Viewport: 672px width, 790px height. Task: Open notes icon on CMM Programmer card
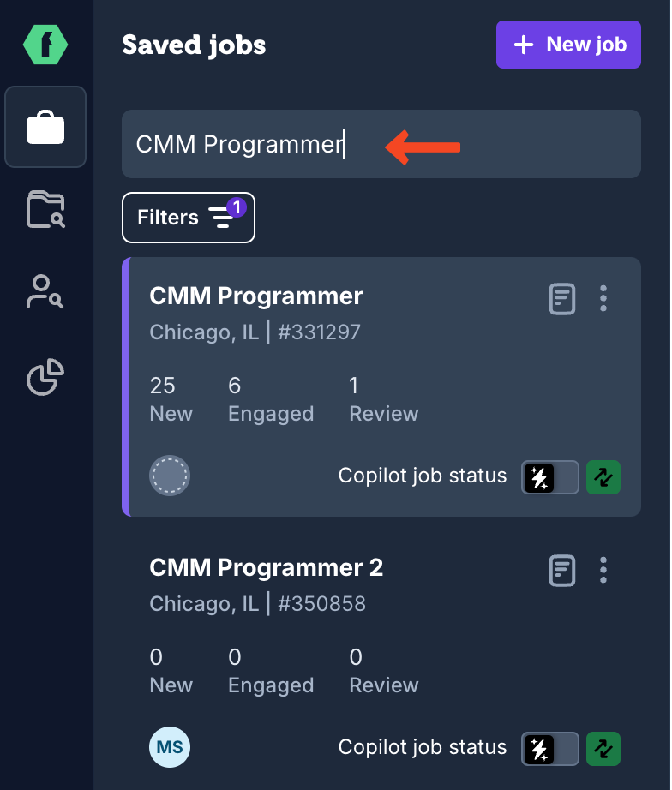pyautogui.click(x=562, y=299)
